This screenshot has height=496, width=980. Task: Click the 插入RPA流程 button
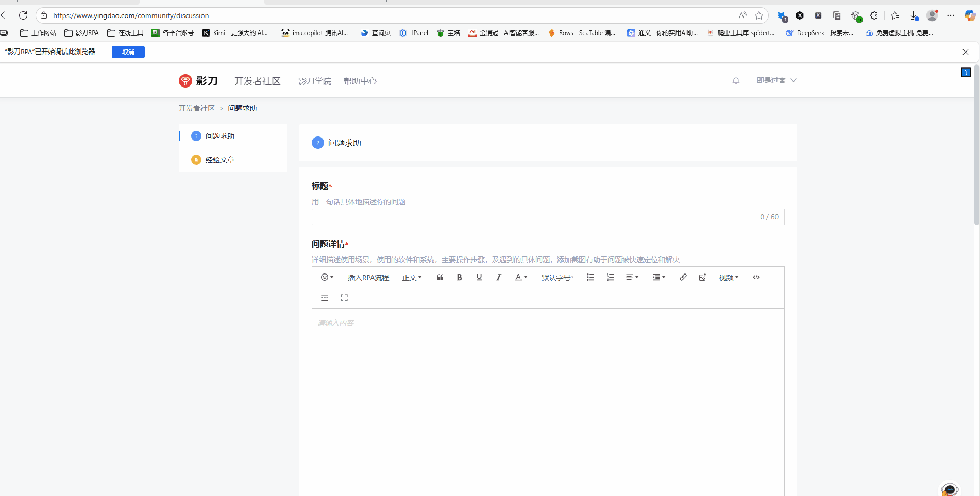(368, 278)
